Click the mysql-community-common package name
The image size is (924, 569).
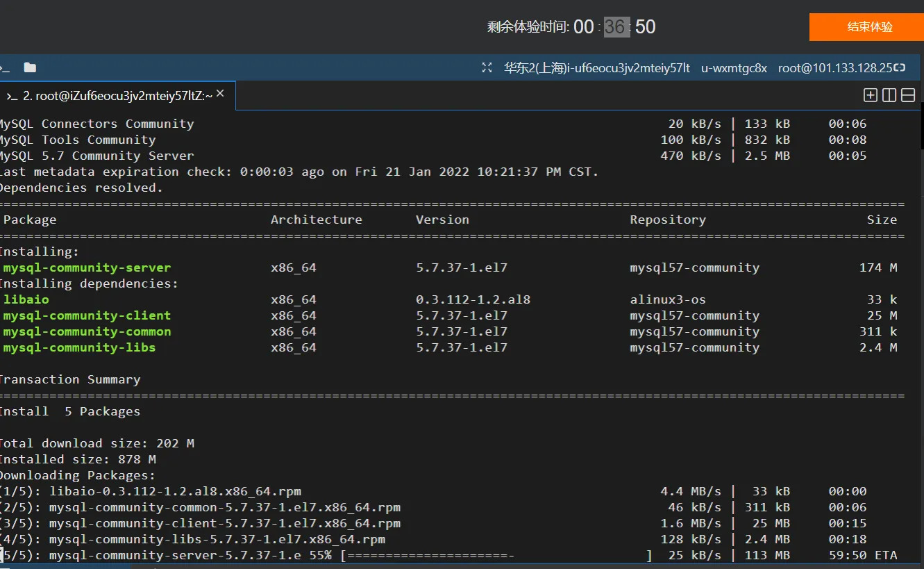click(87, 331)
